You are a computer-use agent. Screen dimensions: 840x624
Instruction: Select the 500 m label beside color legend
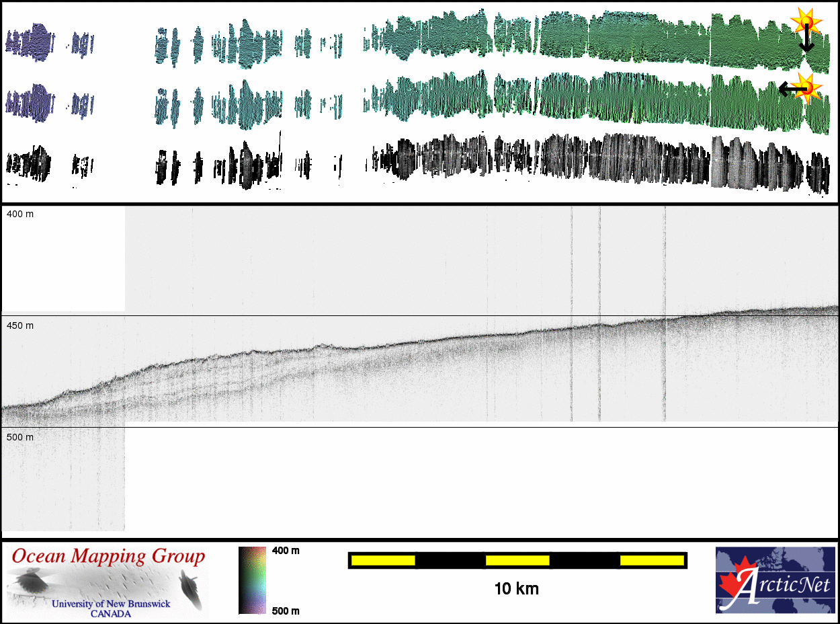pos(285,611)
